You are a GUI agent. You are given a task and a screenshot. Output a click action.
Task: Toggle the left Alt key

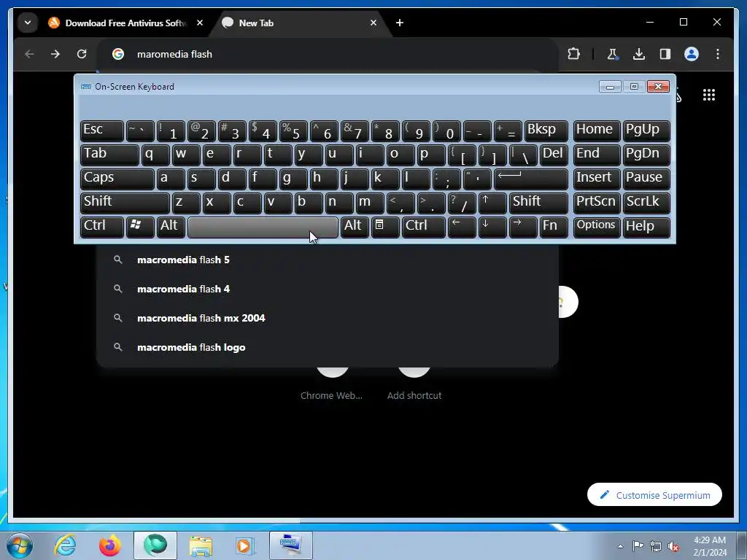(x=171, y=227)
